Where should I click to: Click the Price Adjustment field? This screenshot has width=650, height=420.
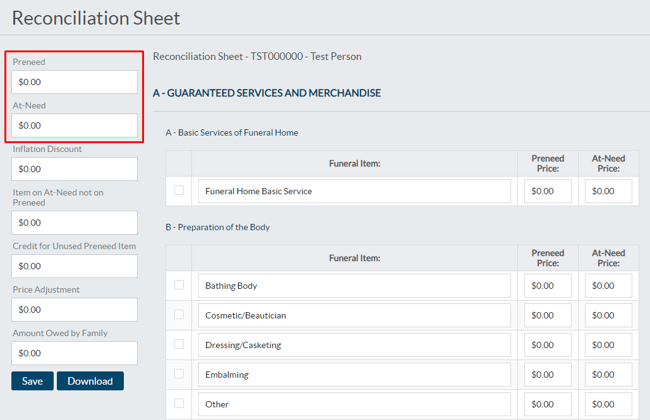click(x=75, y=310)
